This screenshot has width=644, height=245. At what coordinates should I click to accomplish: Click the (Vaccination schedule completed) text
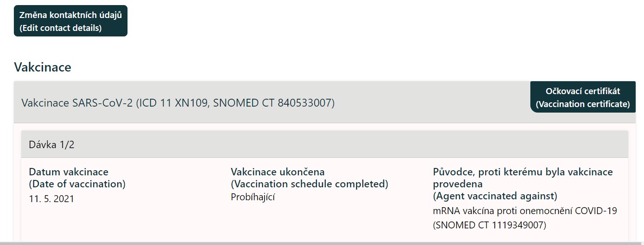[x=309, y=184]
